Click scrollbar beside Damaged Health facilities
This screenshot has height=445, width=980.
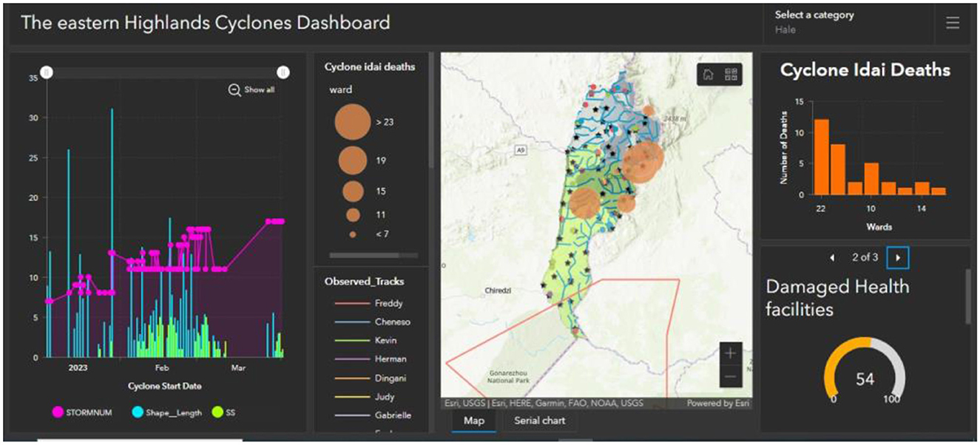coord(968,296)
